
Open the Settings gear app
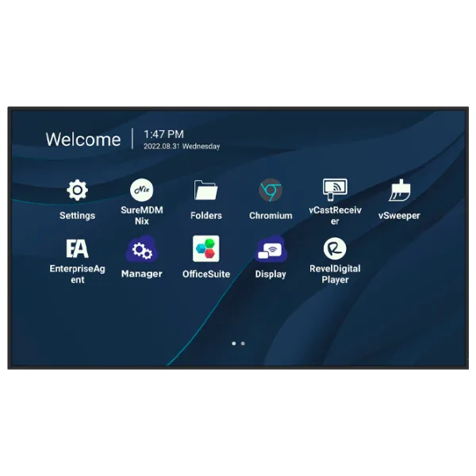[x=77, y=190]
